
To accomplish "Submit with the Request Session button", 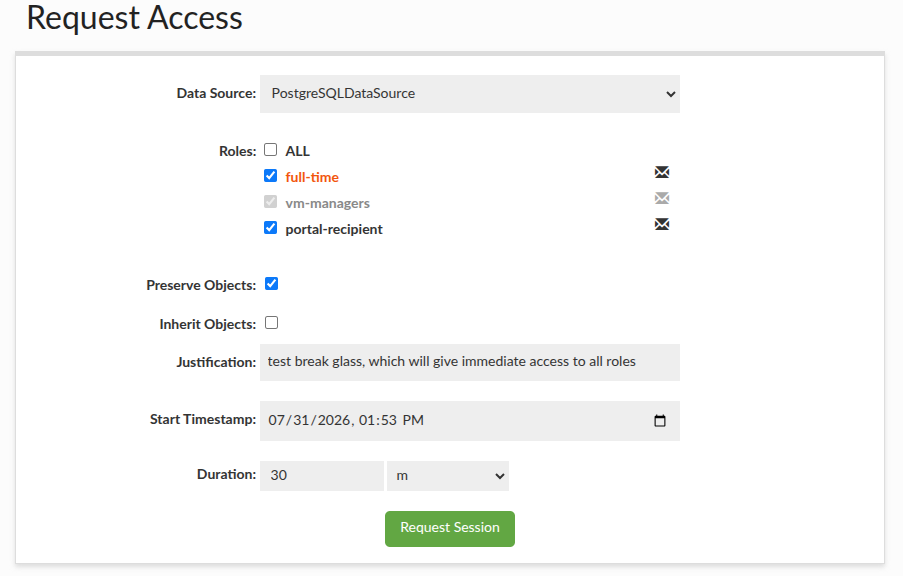I will (x=450, y=529).
